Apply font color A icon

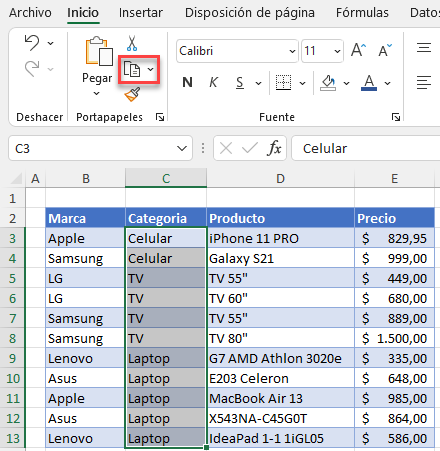pos(369,83)
